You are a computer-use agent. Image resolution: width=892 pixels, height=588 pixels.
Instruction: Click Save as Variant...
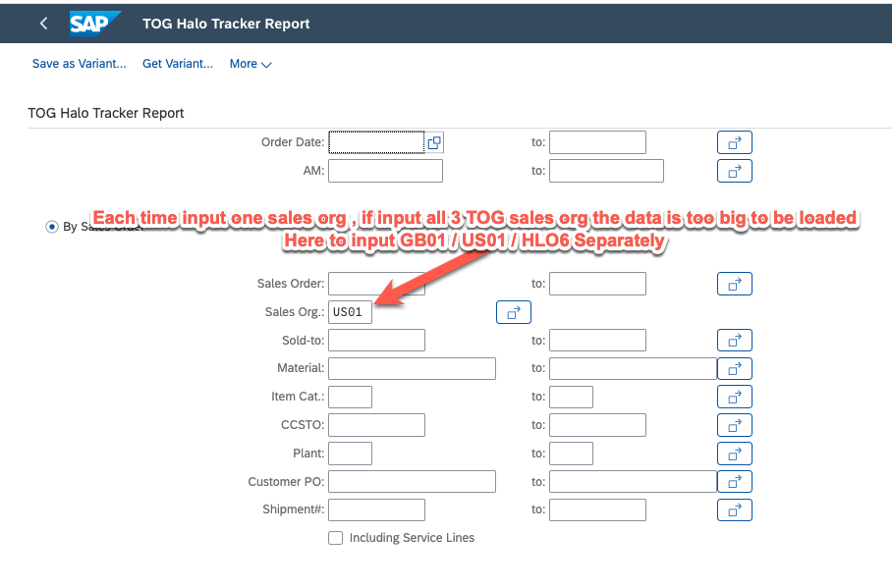(80, 64)
